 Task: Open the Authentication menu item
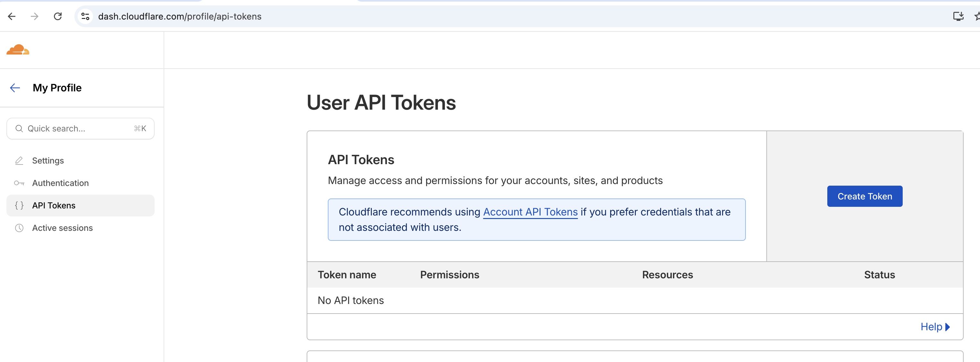click(60, 183)
